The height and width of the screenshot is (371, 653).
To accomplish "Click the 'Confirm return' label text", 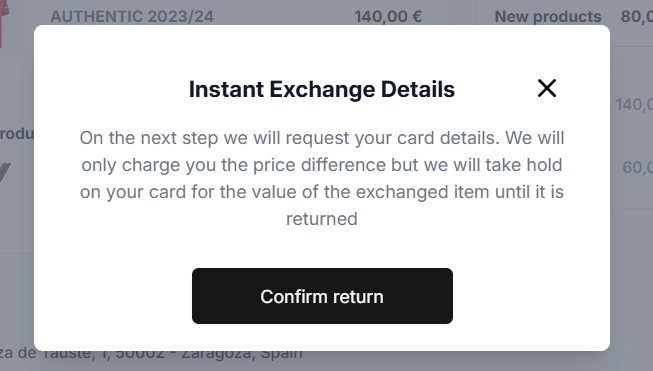I will (x=322, y=296).
